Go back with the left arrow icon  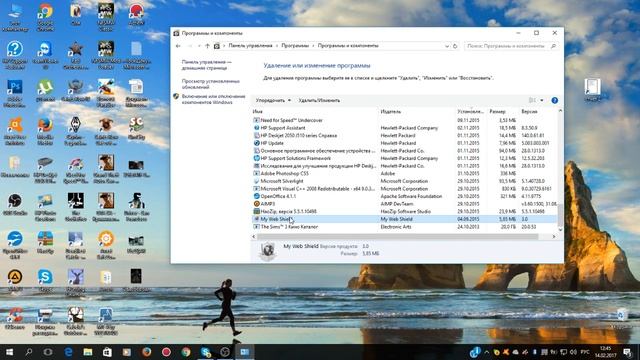pos(178,46)
